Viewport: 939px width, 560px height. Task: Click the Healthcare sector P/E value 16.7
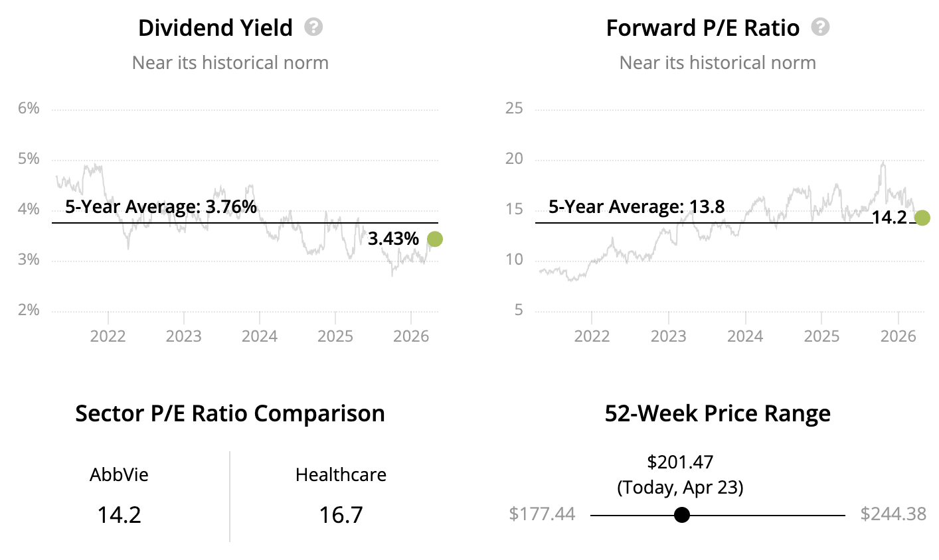[341, 515]
